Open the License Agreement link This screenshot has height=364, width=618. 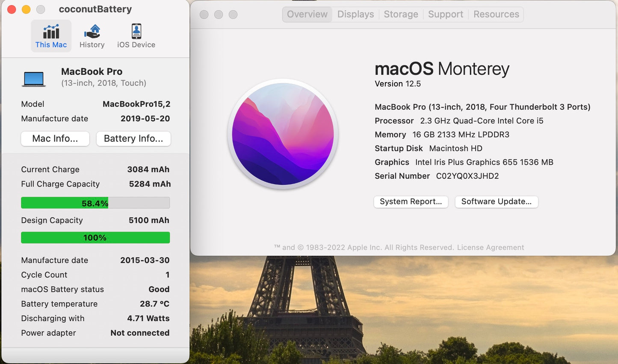click(490, 248)
